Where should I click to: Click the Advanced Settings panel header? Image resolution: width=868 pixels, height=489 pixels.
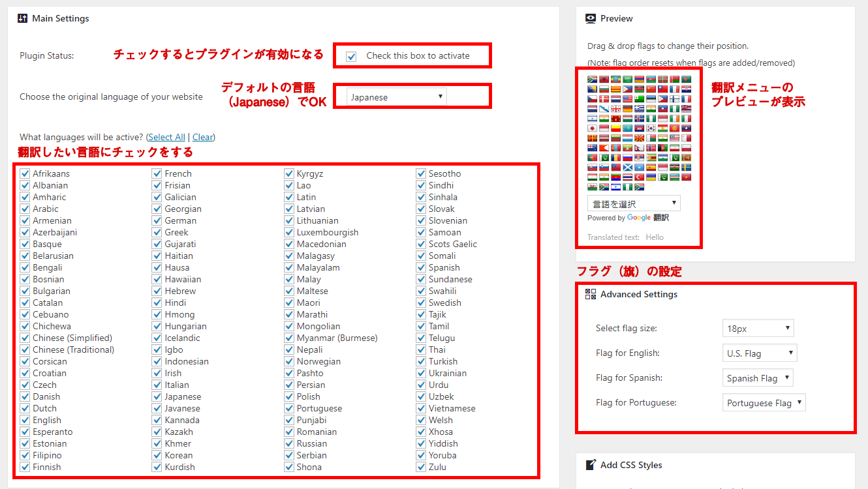(x=638, y=295)
